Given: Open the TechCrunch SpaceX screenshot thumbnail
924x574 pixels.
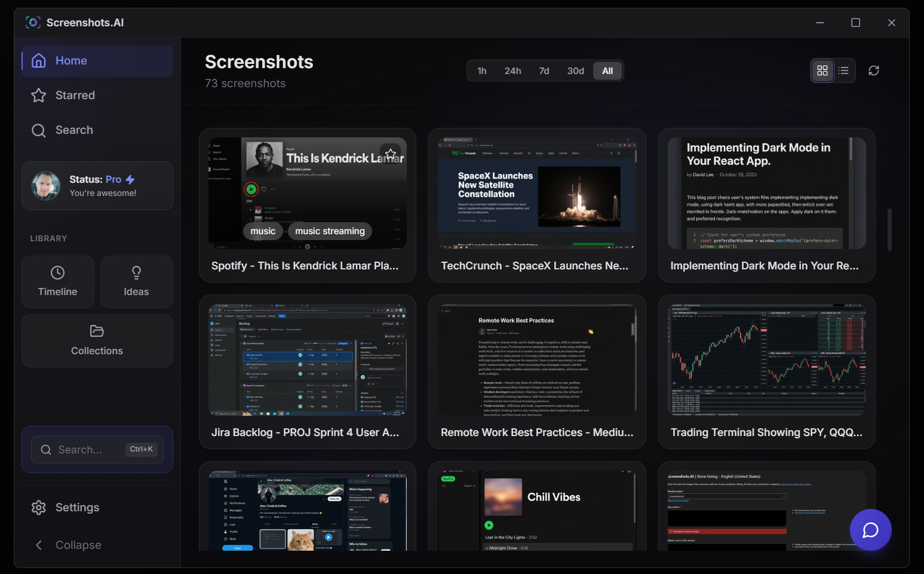Looking at the screenshot, I should (x=536, y=192).
